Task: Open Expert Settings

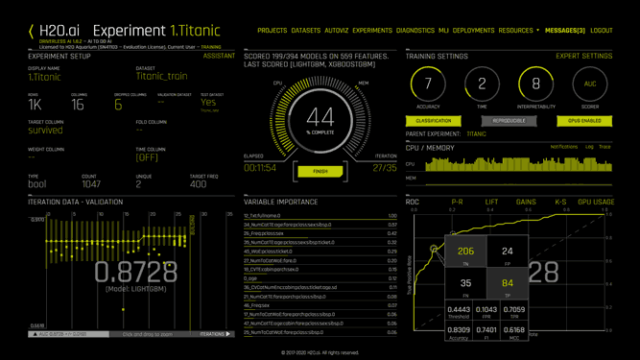Action: pos(584,56)
